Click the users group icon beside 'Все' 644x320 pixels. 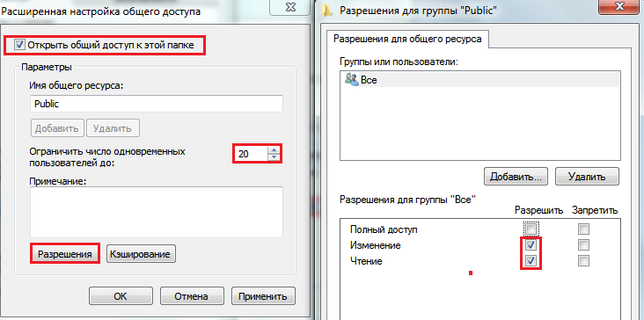point(352,80)
